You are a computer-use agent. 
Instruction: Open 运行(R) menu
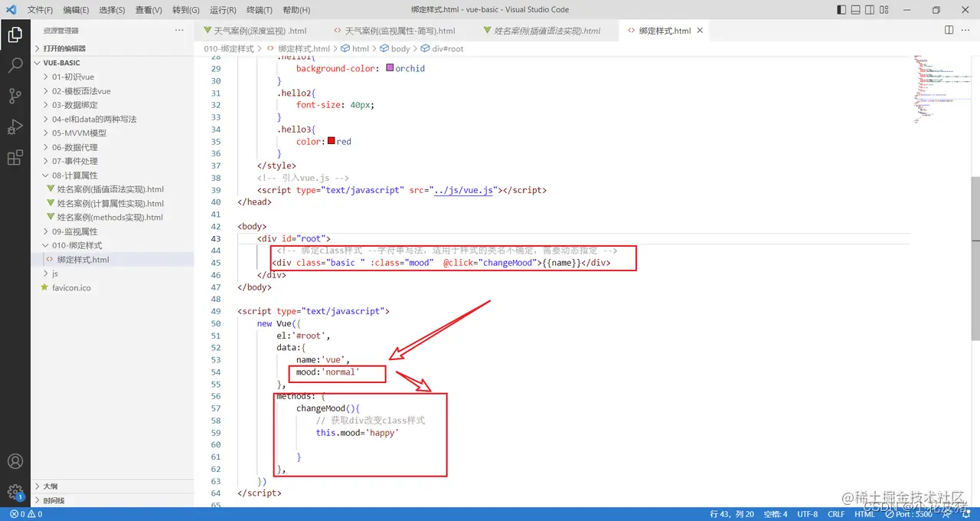tap(222, 10)
